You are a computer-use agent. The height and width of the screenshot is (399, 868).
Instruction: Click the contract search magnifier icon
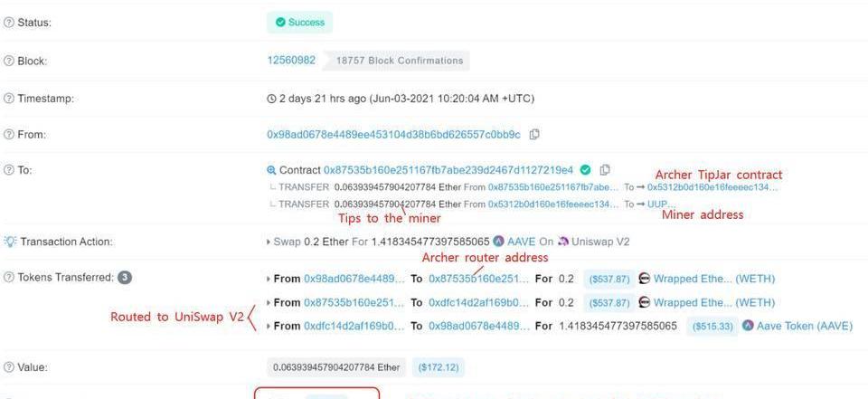point(271,170)
